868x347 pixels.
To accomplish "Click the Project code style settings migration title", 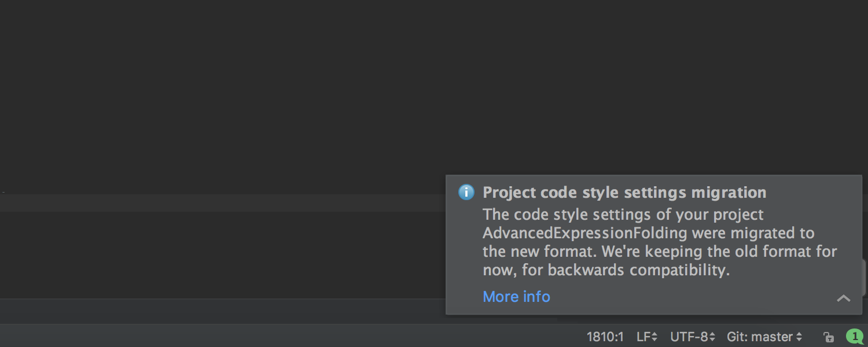I will pyautogui.click(x=624, y=193).
